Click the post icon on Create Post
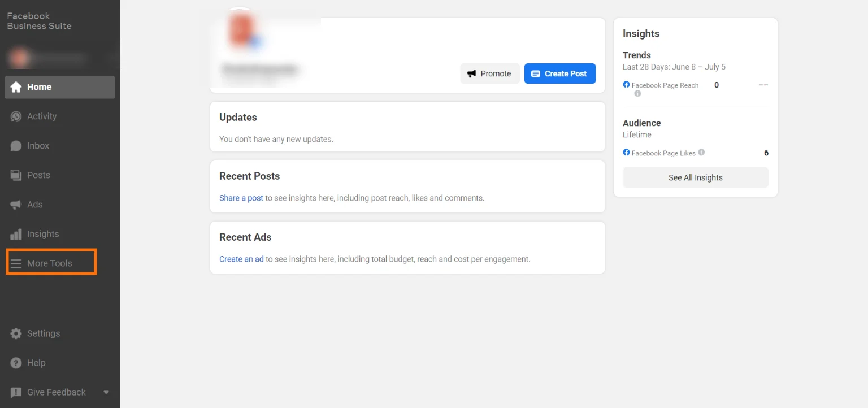Image resolution: width=868 pixels, height=408 pixels. pos(536,73)
